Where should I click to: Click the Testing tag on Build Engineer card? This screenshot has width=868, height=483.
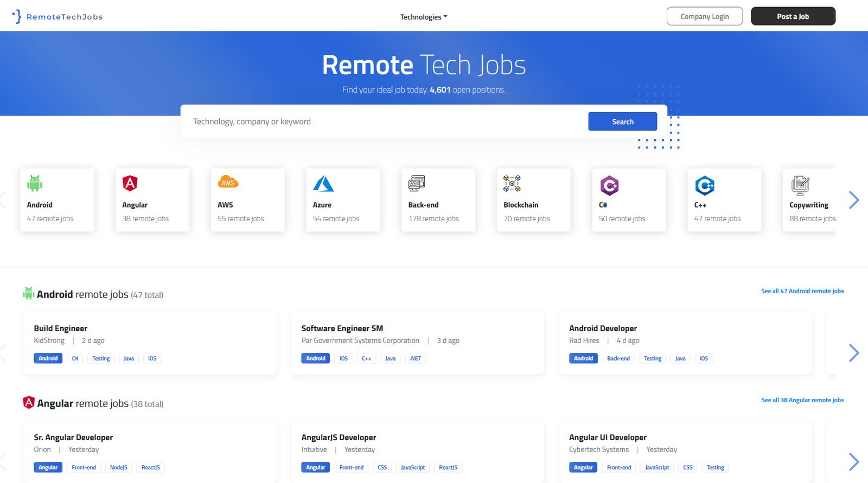tap(101, 358)
